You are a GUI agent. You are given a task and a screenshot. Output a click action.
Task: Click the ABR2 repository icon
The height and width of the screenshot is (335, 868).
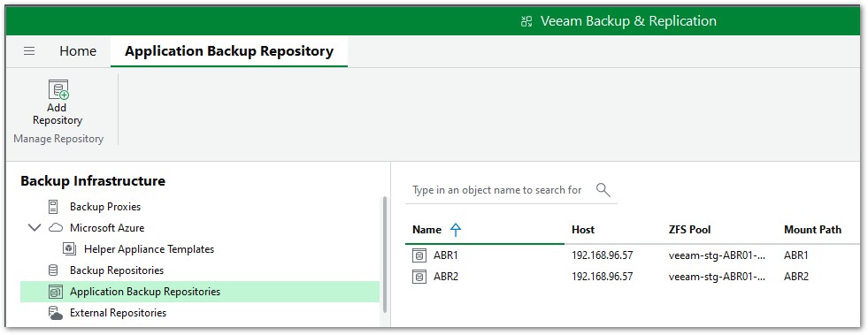pos(419,277)
